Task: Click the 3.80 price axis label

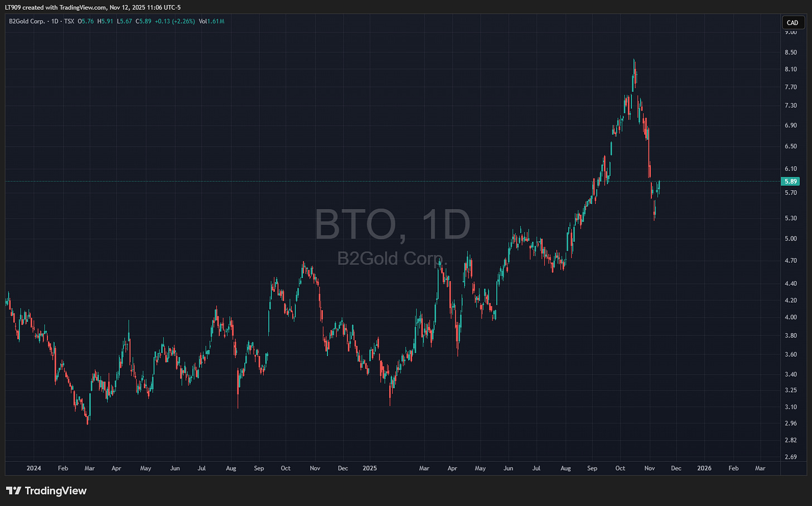Action: (x=790, y=335)
